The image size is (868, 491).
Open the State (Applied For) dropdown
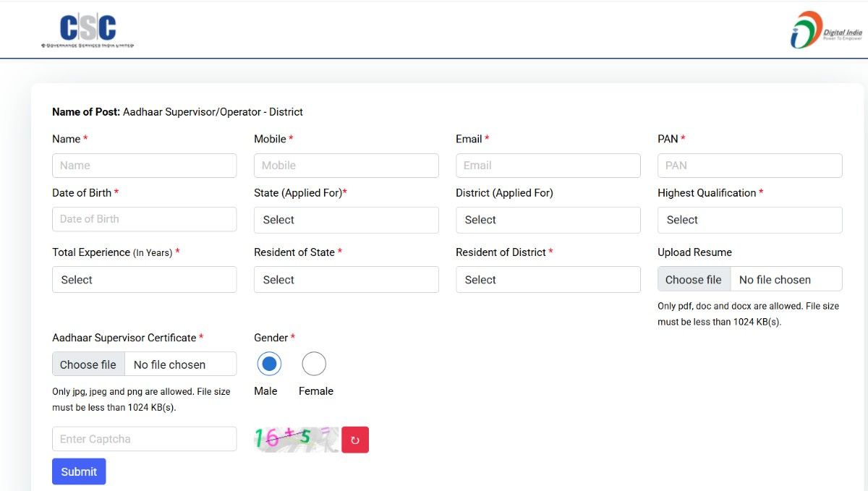click(346, 220)
